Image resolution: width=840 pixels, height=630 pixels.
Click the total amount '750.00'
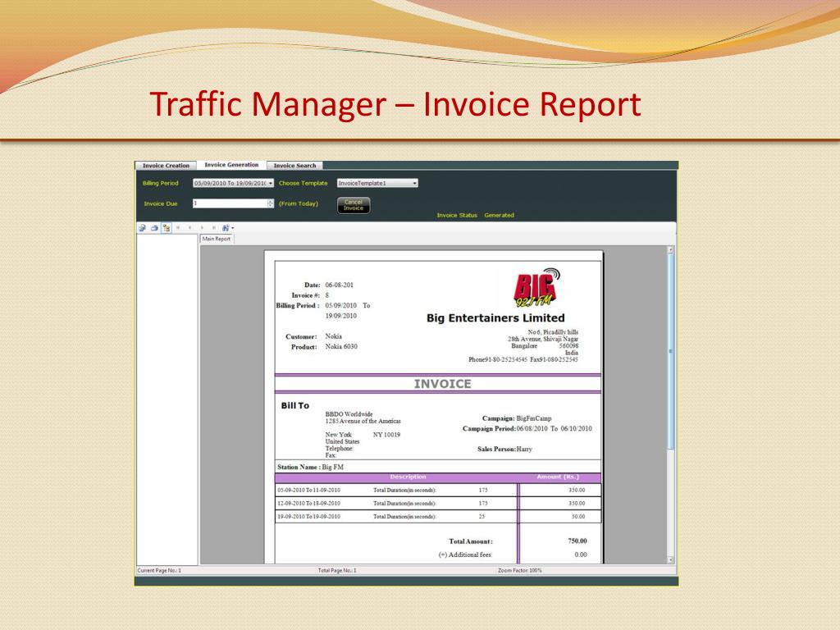click(x=577, y=541)
